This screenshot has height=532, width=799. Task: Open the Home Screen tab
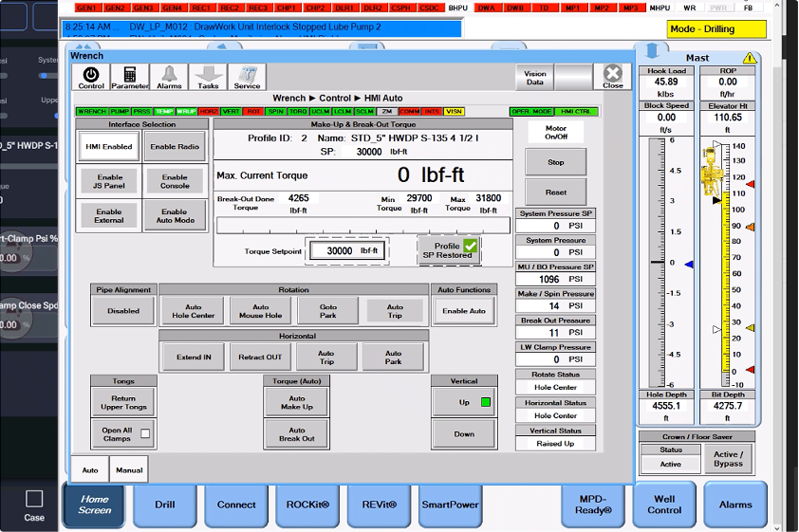[x=94, y=504]
